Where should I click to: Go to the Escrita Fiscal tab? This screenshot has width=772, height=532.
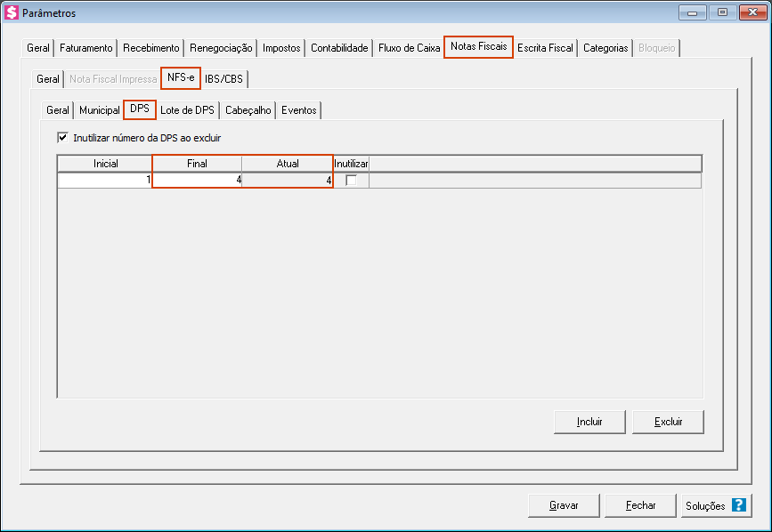[545, 48]
